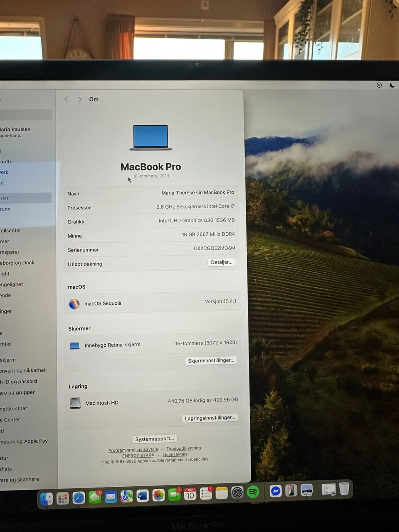
Task: Click serial number C02CGQE2MD6M
Action: [x=214, y=248]
